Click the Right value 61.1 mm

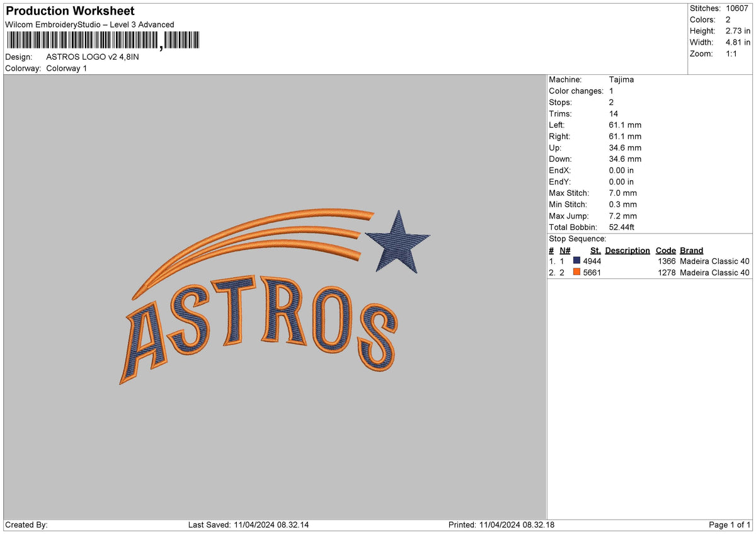pyautogui.click(x=625, y=136)
